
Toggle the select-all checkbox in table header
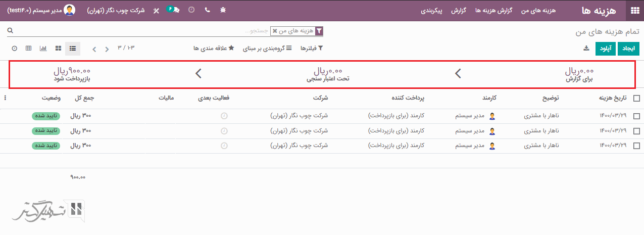click(636, 99)
